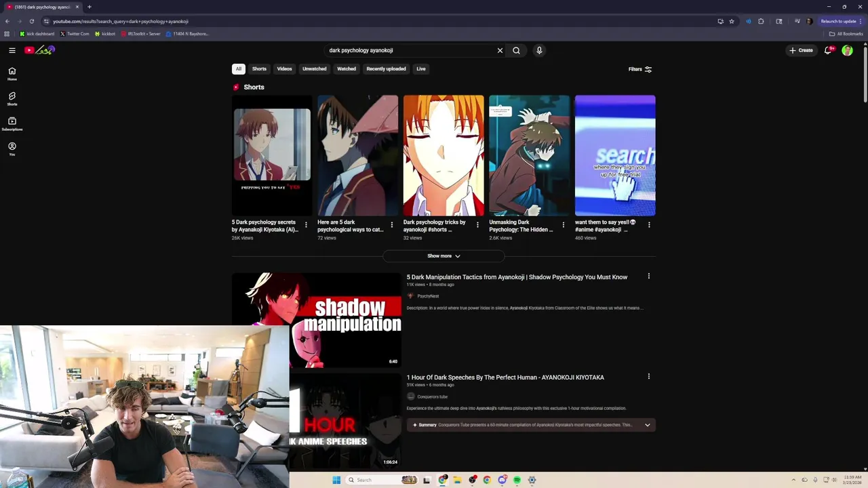Open '1 Hour Of Dark Speeches' title
This screenshot has width=868, height=488.
(505, 378)
